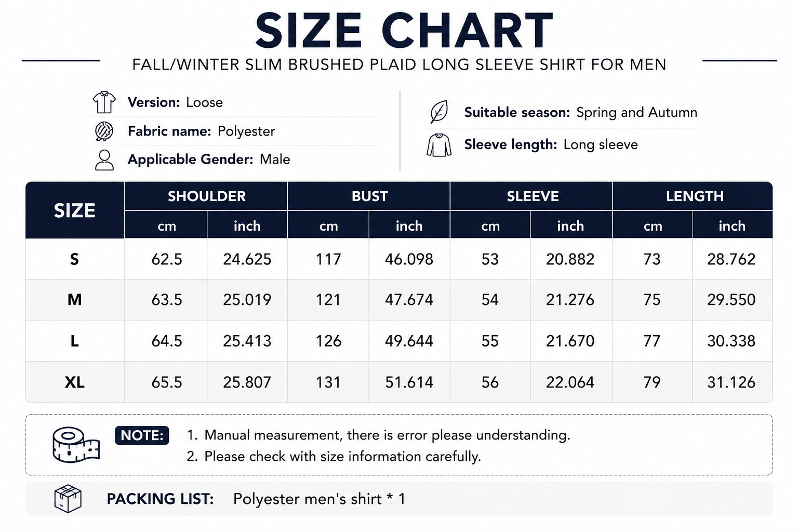798x532 pixels.
Task: Click the L shoulder cm value 64.5
Action: click(167, 341)
